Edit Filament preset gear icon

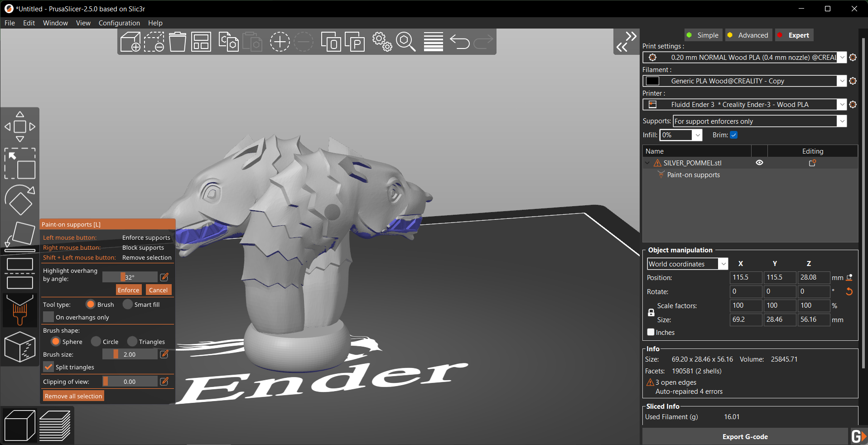tap(853, 81)
